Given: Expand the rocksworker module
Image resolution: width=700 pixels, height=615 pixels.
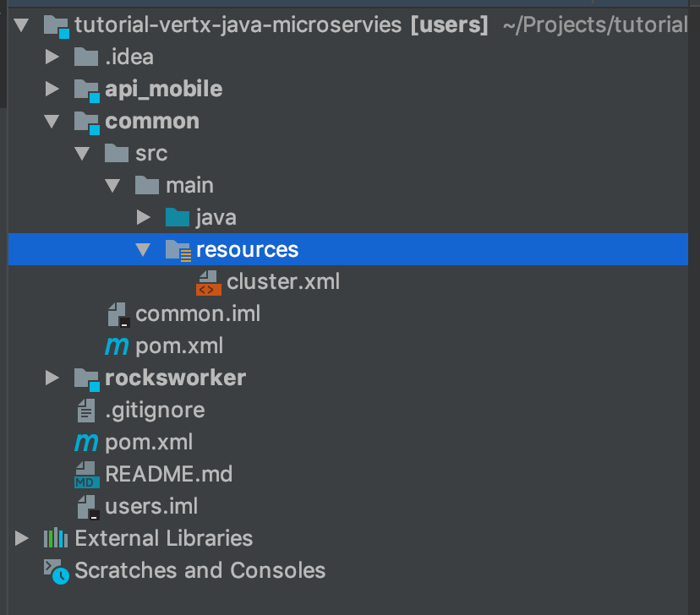Looking at the screenshot, I should point(52,378).
